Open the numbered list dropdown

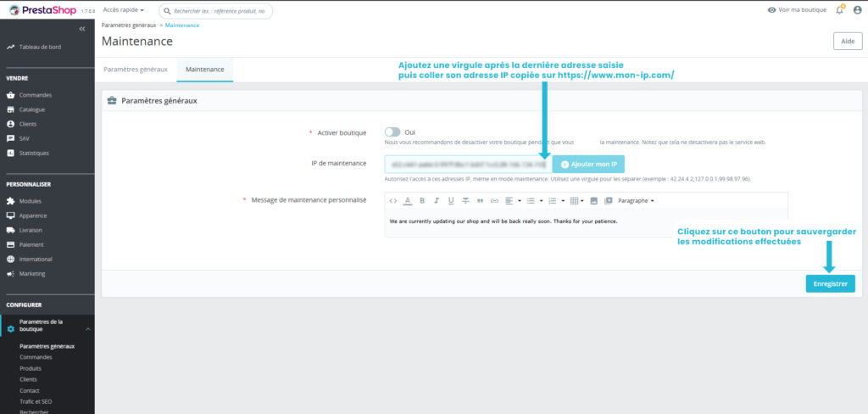[x=555, y=200]
